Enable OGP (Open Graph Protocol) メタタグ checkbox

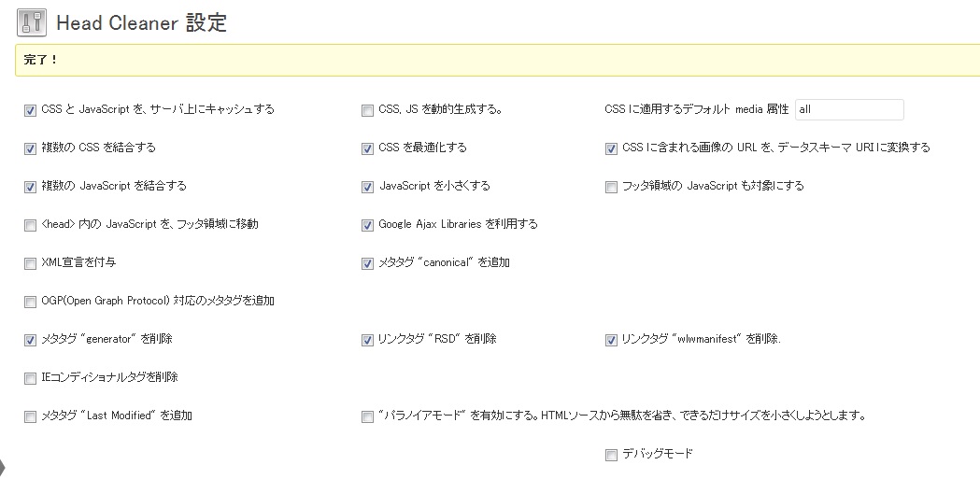pos(31,302)
